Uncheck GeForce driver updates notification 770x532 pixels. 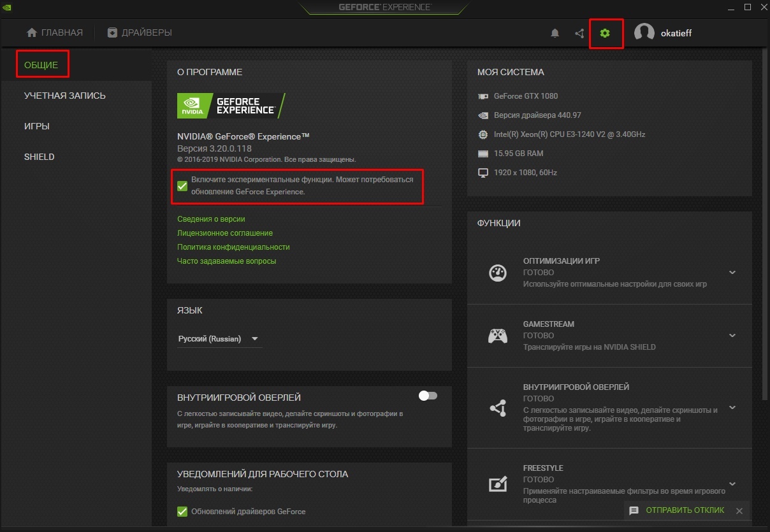(x=182, y=512)
